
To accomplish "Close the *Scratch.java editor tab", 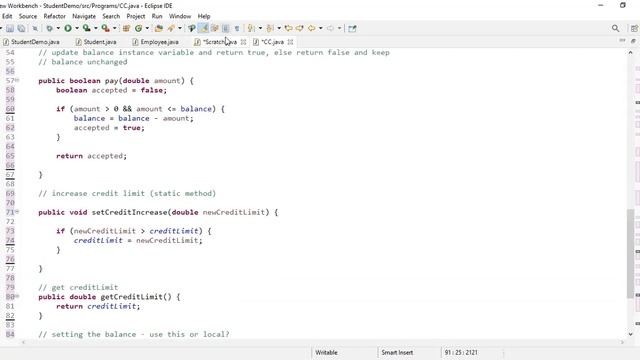I will (x=243, y=42).
